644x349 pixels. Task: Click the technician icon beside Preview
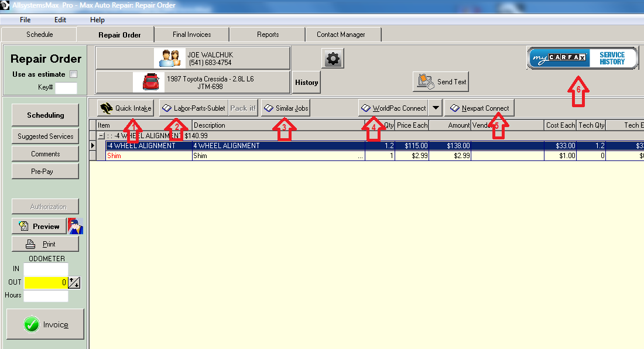[76, 226]
